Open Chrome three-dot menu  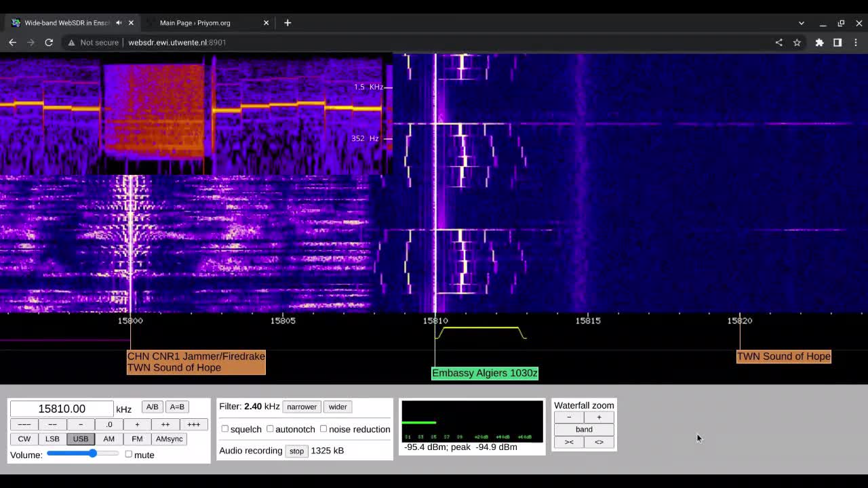[856, 42]
